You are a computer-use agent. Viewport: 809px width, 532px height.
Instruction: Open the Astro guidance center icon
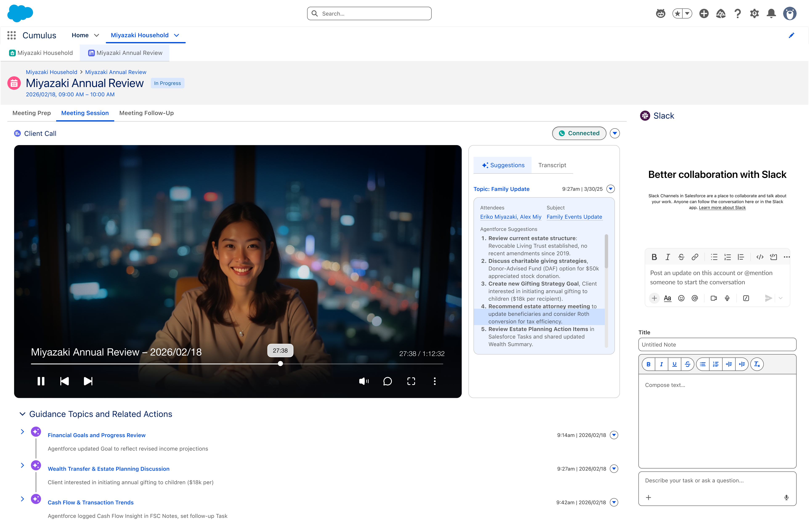click(x=660, y=14)
